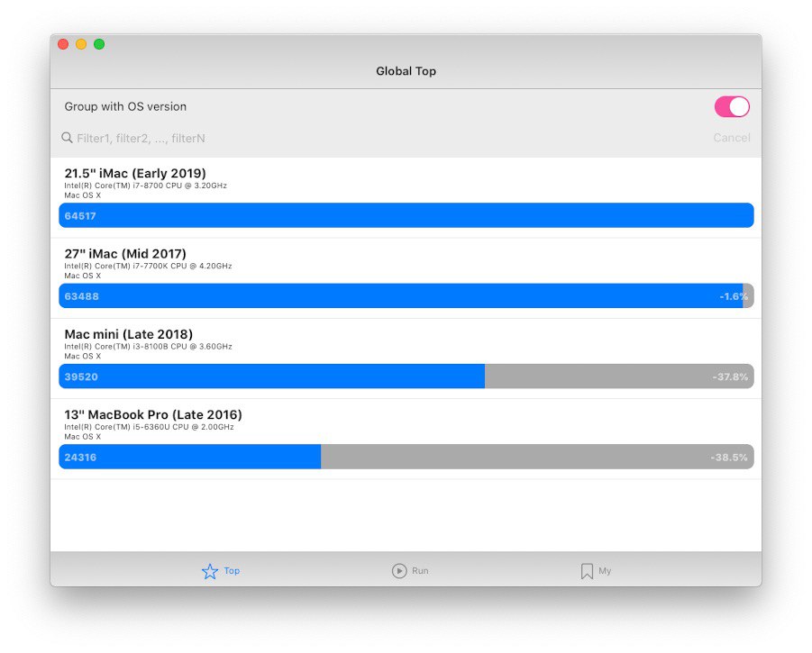Click the -38.5% difference label

(x=729, y=458)
